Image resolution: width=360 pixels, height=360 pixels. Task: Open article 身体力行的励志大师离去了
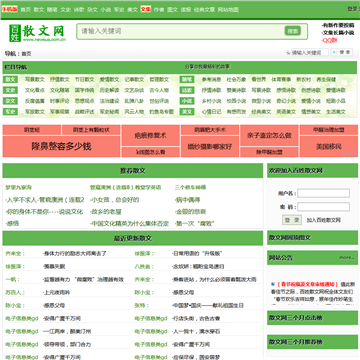tap(75, 253)
